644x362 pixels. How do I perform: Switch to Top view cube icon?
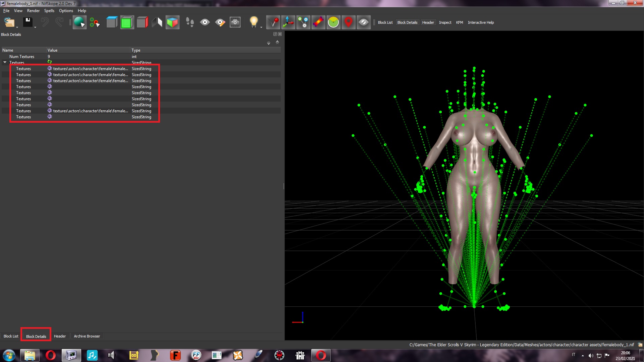click(x=112, y=22)
